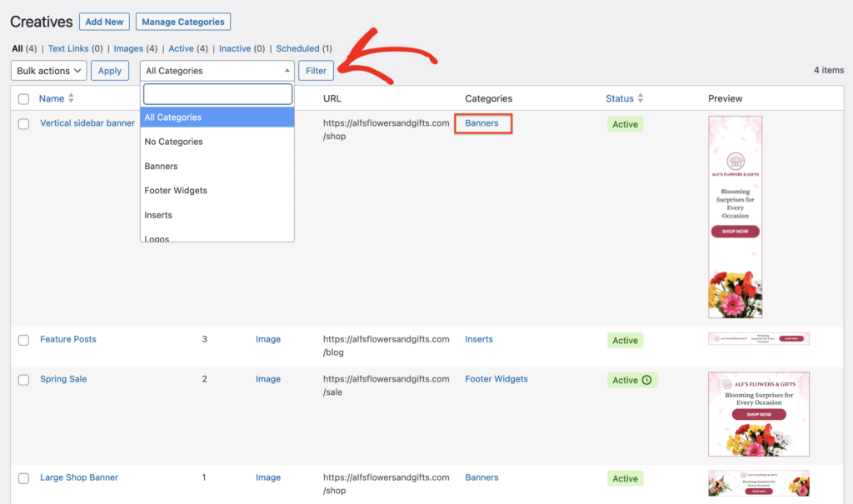Click Status column sort arrows icon
853x504 pixels.
[641, 98]
